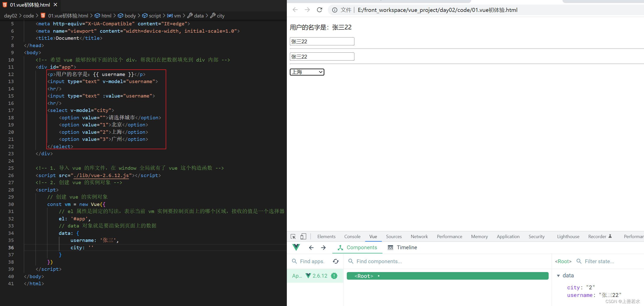Screen dimensions: 644x306
Task: Open the Lighthouse DevTools tab
Action: click(568, 236)
